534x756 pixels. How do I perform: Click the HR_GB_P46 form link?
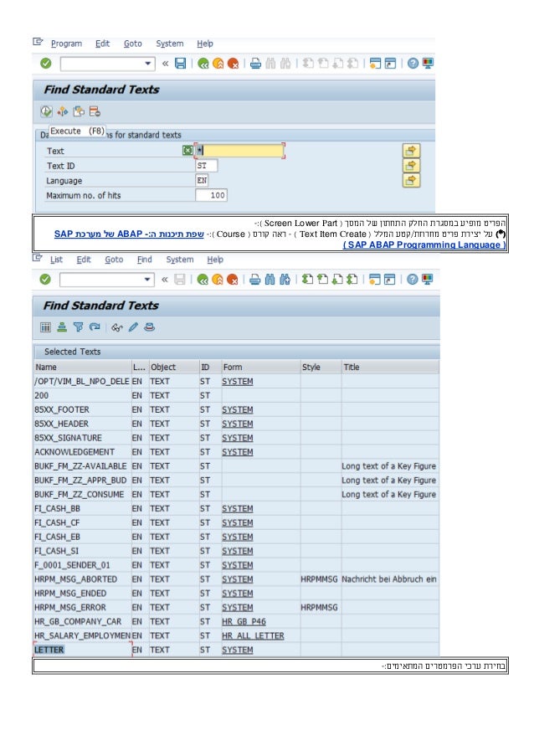pyautogui.click(x=244, y=621)
